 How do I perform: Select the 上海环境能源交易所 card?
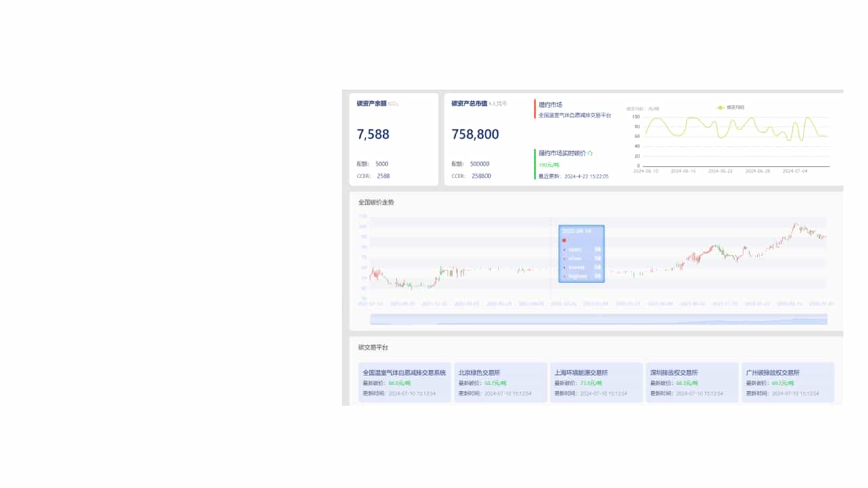pyautogui.click(x=596, y=382)
